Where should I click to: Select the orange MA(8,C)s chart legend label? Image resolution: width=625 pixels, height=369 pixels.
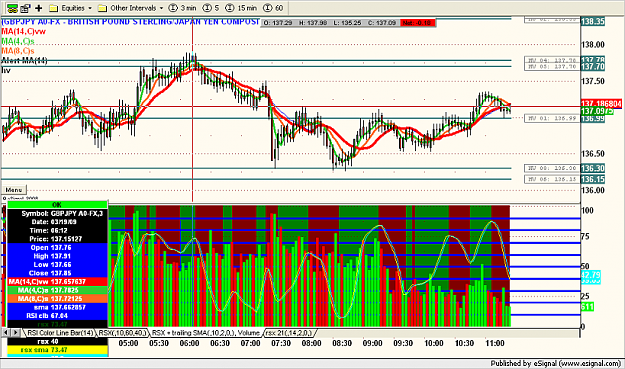click(18, 51)
